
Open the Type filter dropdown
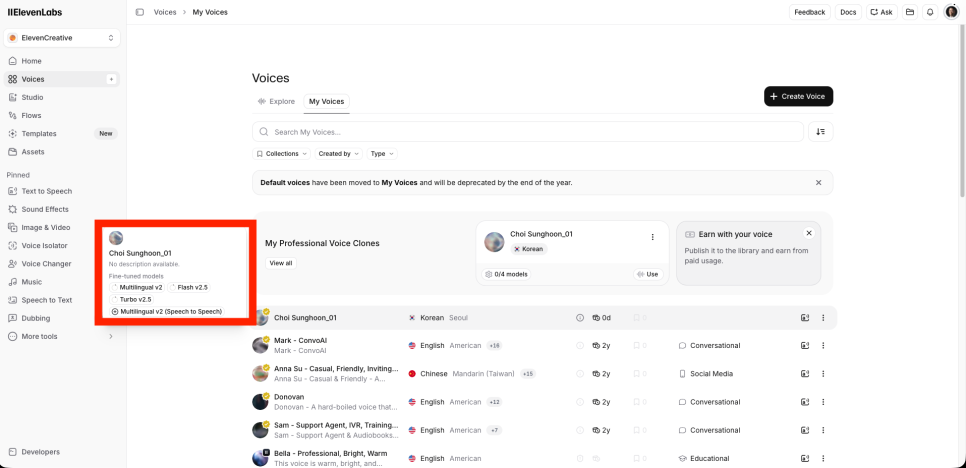coord(382,154)
